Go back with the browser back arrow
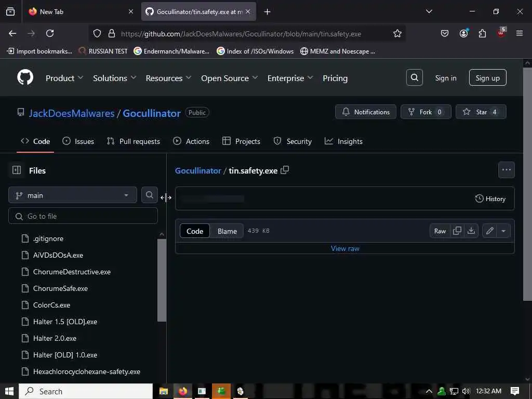Viewport: 532px width, 399px height. click(12, 33)
